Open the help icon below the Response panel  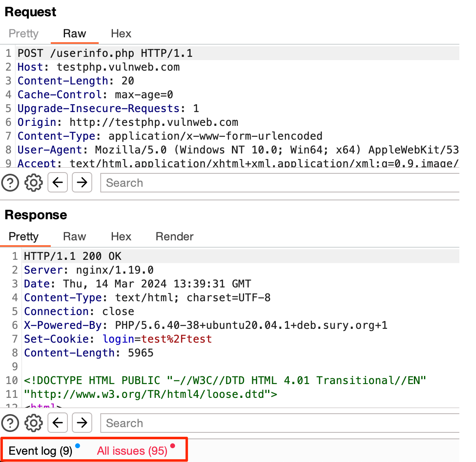[10, 423]
